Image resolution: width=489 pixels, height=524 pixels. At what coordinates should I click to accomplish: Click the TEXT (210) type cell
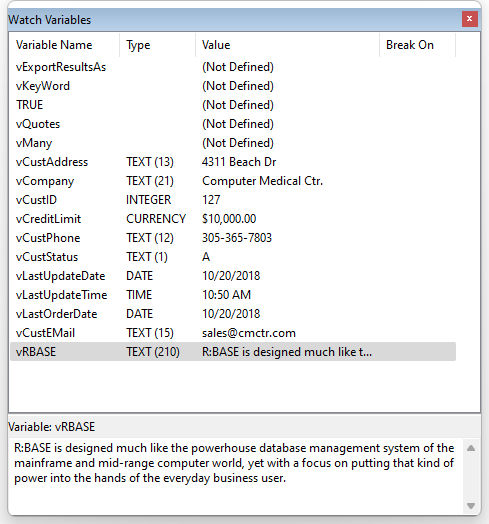coord(153,352)
